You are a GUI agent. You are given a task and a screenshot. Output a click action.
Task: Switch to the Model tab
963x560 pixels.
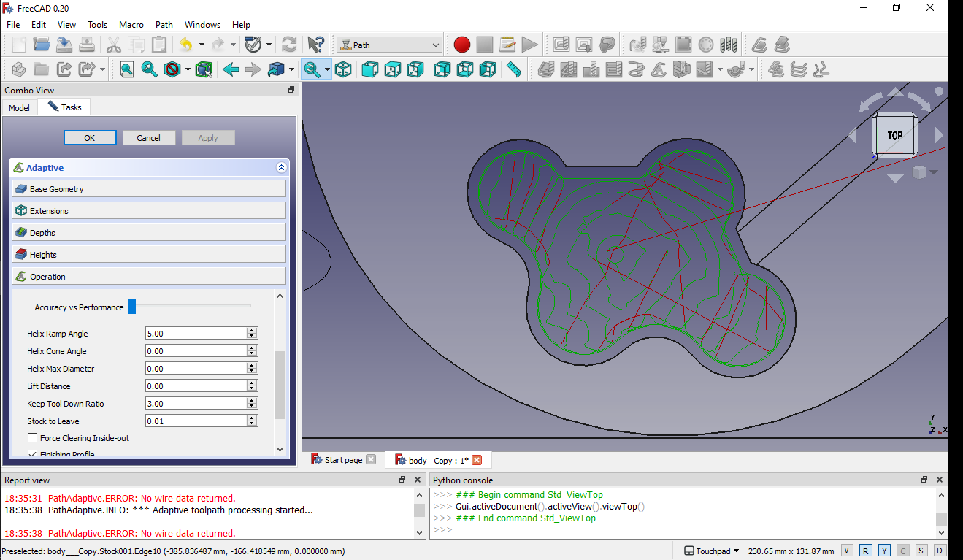tap(18, 107)
